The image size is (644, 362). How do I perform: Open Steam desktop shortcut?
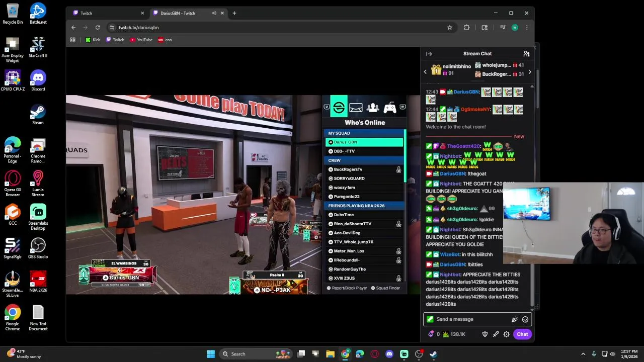pyautogui.click(x=38, y=114)
